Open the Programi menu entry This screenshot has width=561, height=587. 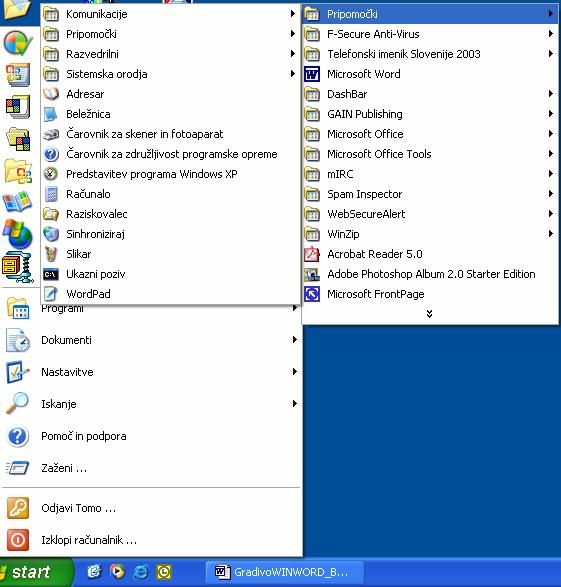151,309
